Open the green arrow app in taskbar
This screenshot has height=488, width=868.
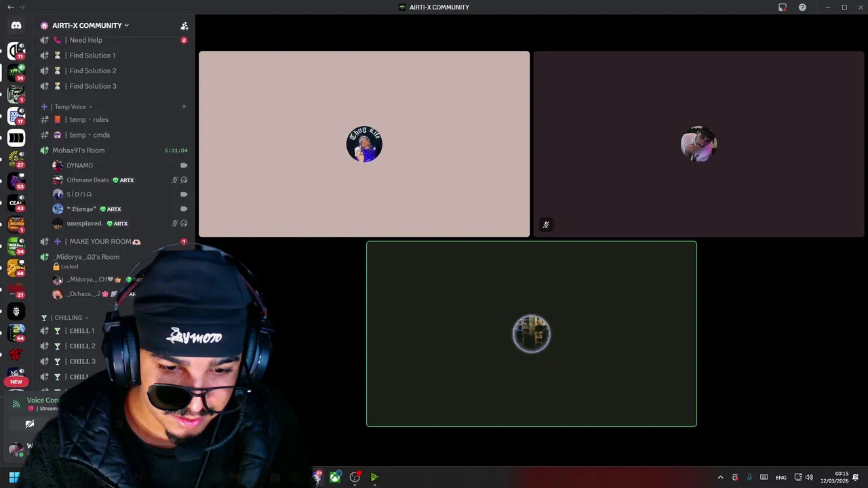pos(374,477)
